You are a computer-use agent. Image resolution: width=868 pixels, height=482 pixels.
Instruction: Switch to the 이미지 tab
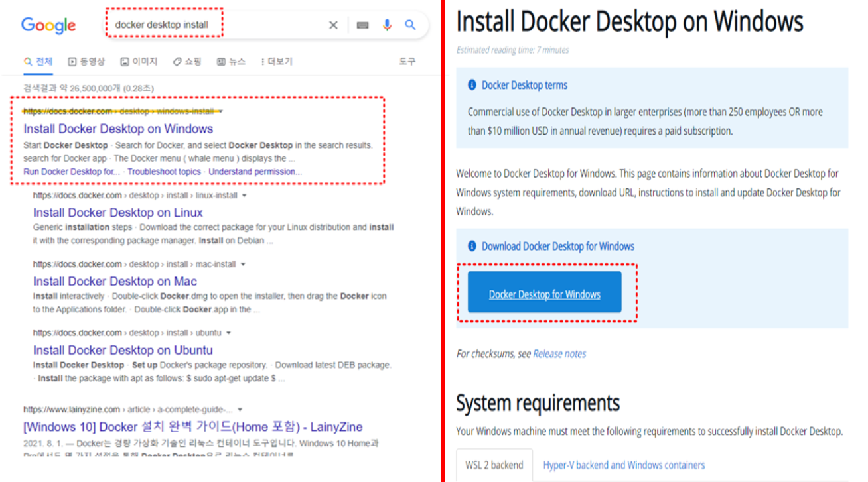(x=139, y=62)
